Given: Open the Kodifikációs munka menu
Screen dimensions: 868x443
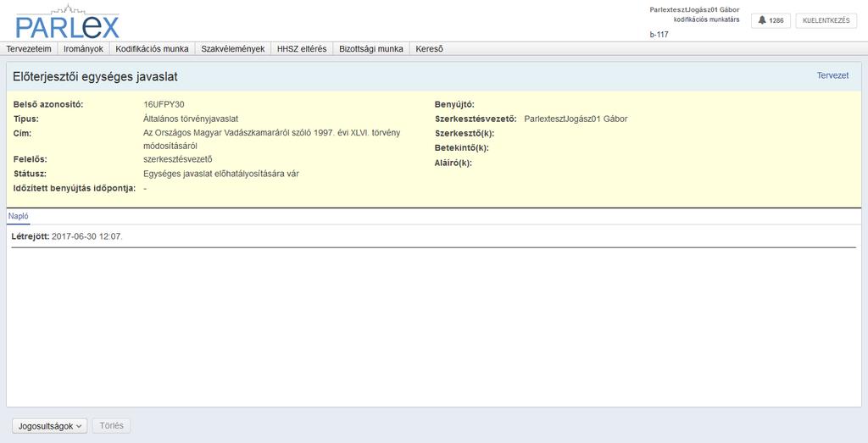Looking at the screenshot, I should click(x=153, y=48).
